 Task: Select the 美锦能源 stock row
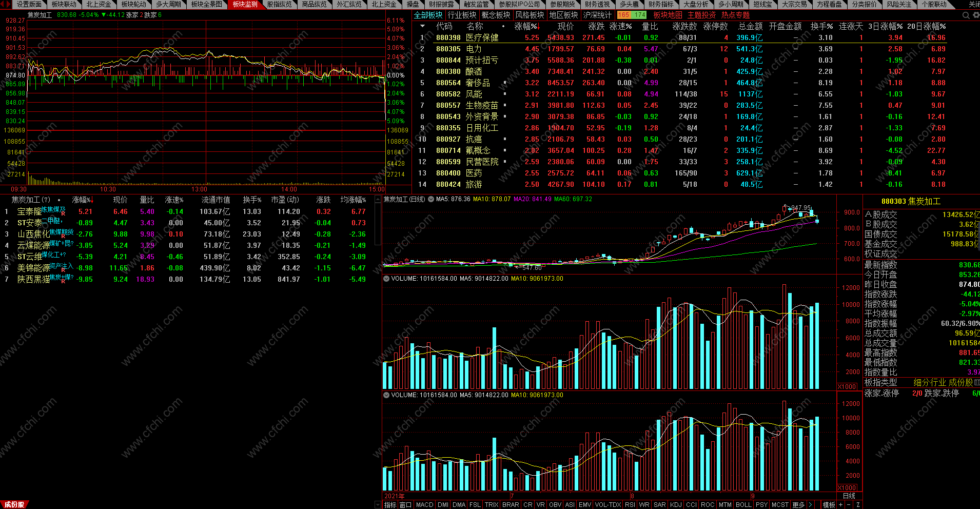tap(187, 268)
